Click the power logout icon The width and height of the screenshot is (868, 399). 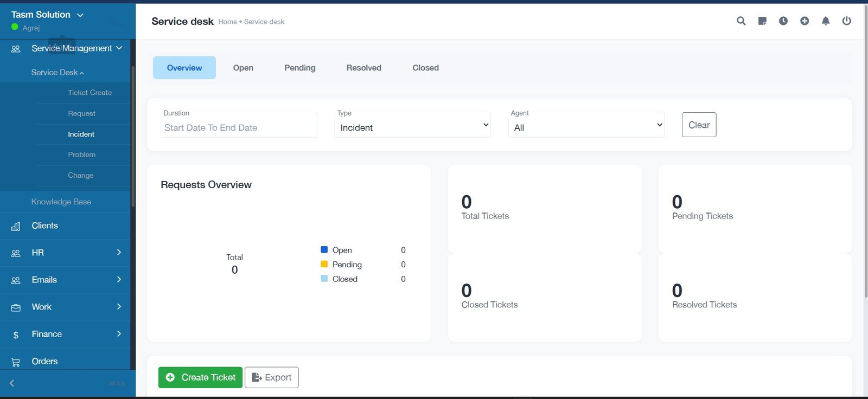coord(846,21)
